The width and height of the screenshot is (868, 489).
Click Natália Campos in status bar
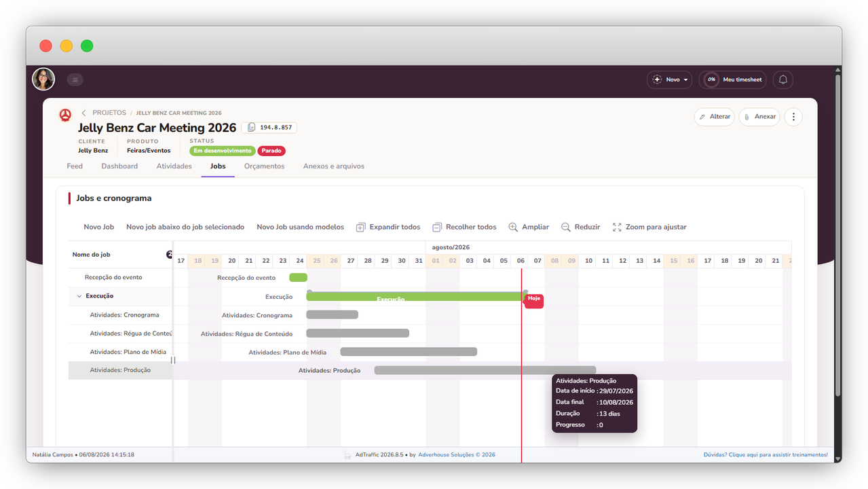pyautogui.click(x=53, y=455)
